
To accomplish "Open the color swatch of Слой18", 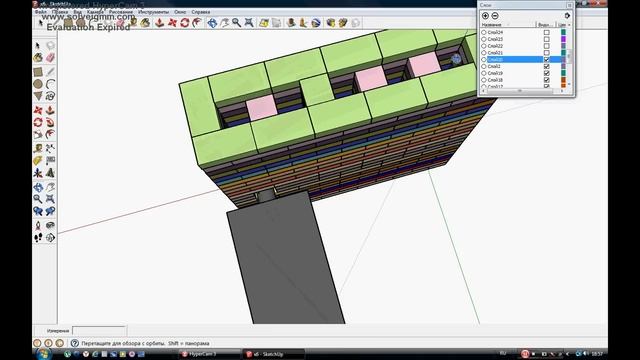I will pyautogui.click(x=564, y=80).
